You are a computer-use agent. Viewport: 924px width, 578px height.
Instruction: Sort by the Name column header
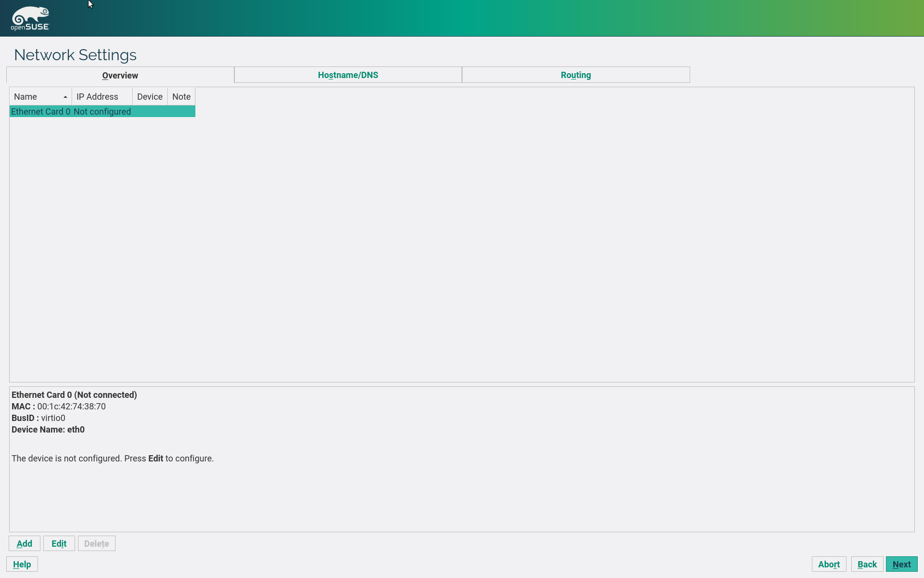tap(34, 97)
